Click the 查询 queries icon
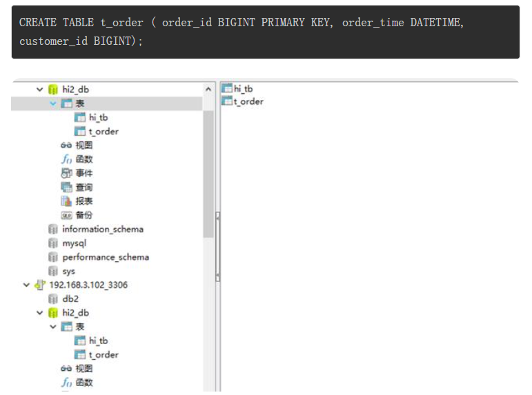The height and width of the screenshot is (395, 532). (x=66, y=187)
